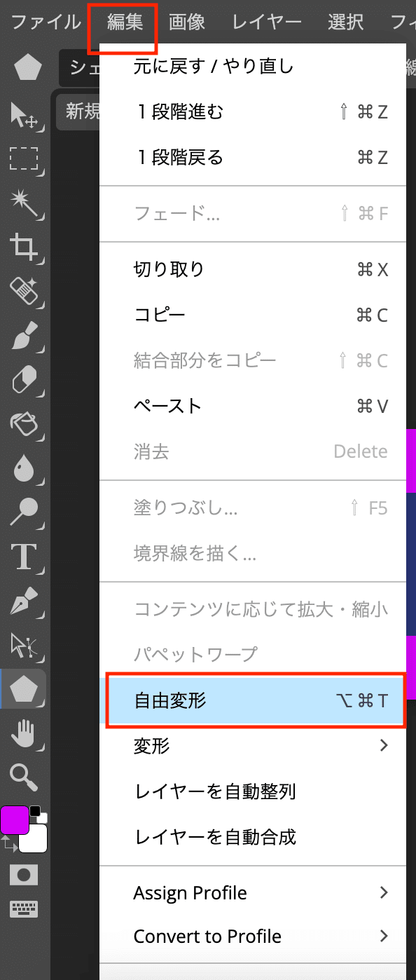Reset default black and white colors
Screen dimensions: 416x980
[39, 815]
